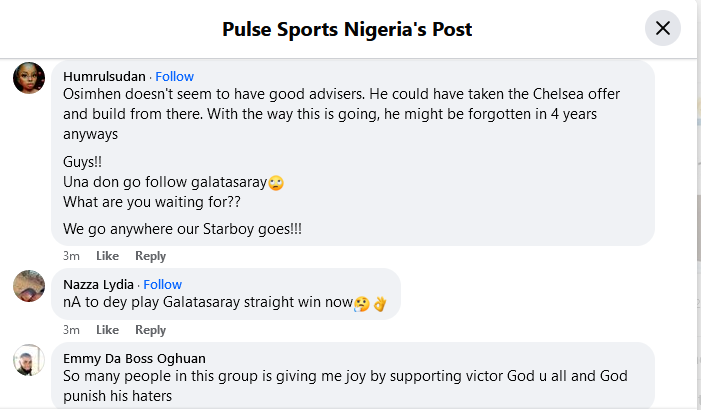Visit Nazza Lydia's profile via name
701x410 pixels.
coord(98,284)
